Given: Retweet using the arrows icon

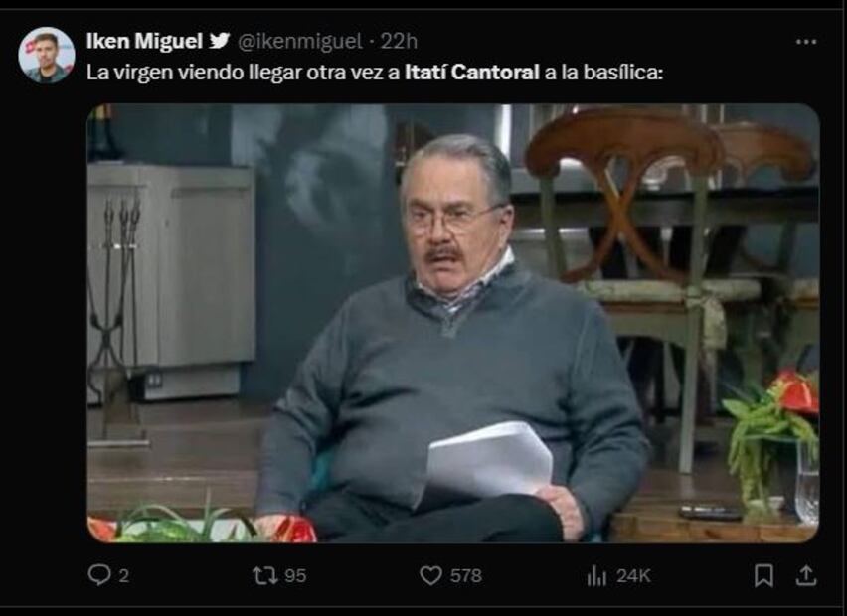Looking at the screenshot, I should point(265,575).
